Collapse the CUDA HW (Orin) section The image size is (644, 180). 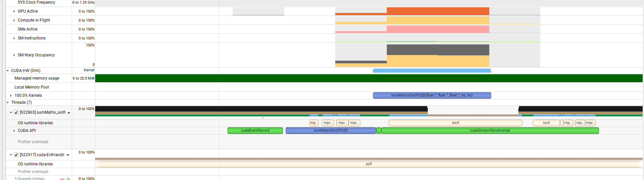8,71
